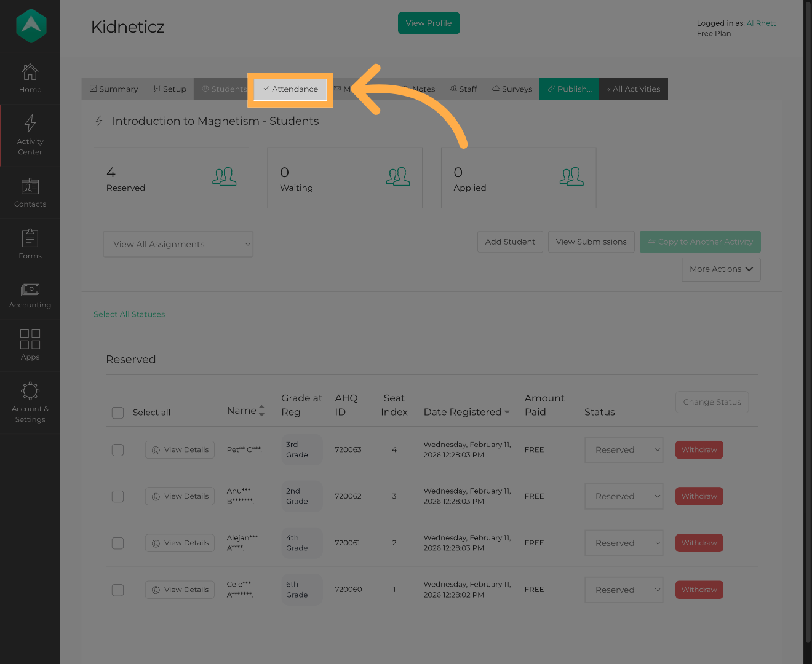
Task: Open the Apps panel
Action: 30,345
